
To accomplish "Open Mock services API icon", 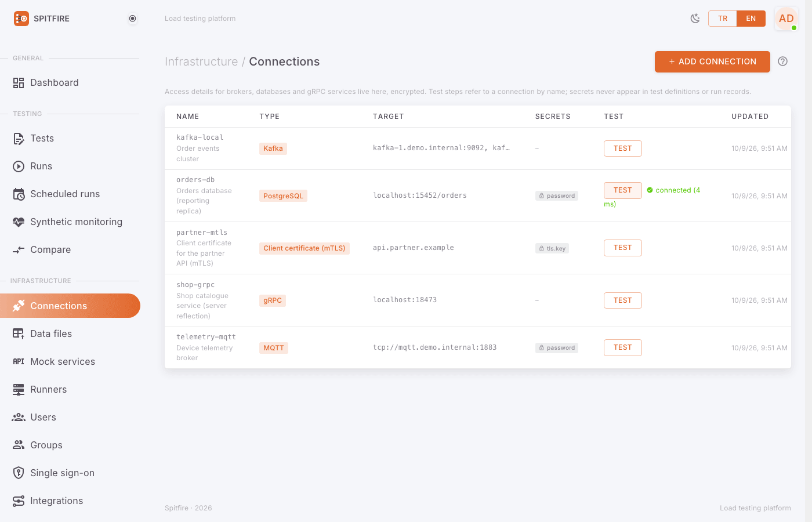I will coord(19,361).
